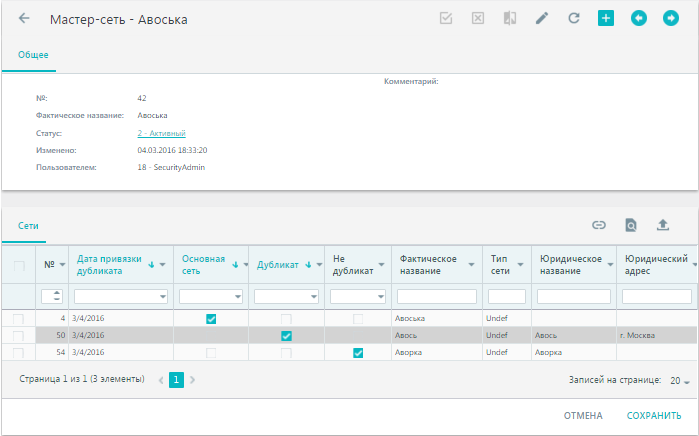Select row number 4 checkbox
This screenshot has width=699, height=436.
coord(18,319)
